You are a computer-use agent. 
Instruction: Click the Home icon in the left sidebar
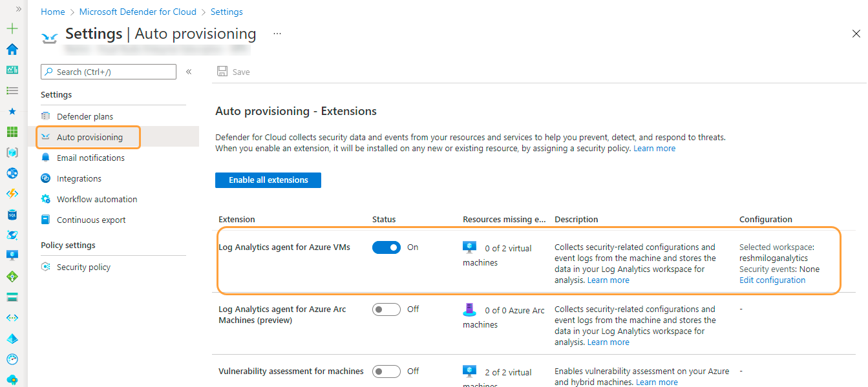[12, 49]
